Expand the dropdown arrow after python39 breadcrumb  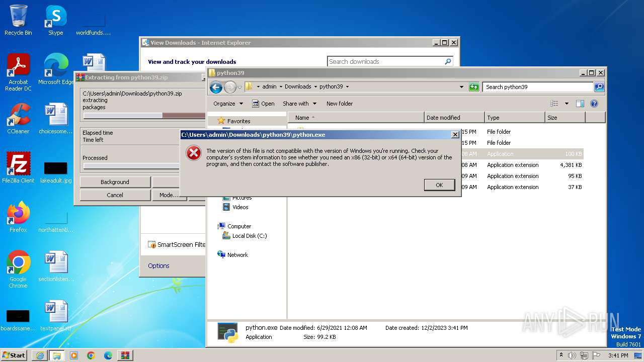tap(347, 87)
